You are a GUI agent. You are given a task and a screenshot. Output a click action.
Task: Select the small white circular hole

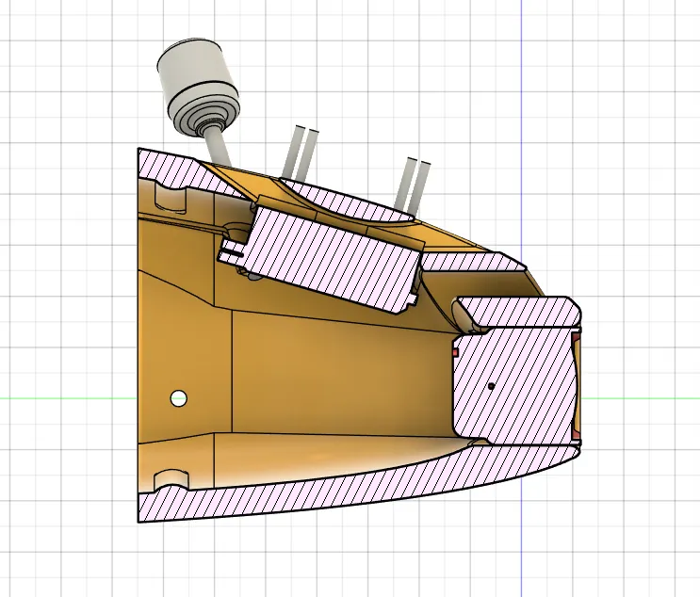pyautogui.click(x=179, y=398)
